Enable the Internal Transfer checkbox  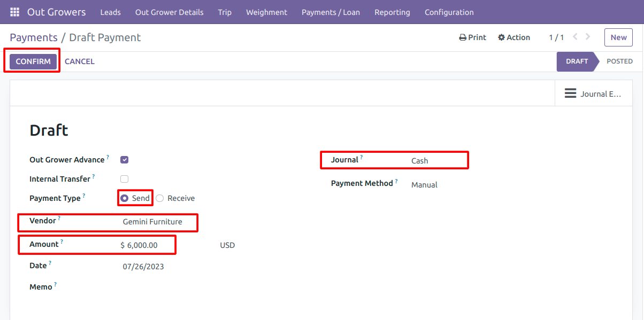click(x=125, y=179)
